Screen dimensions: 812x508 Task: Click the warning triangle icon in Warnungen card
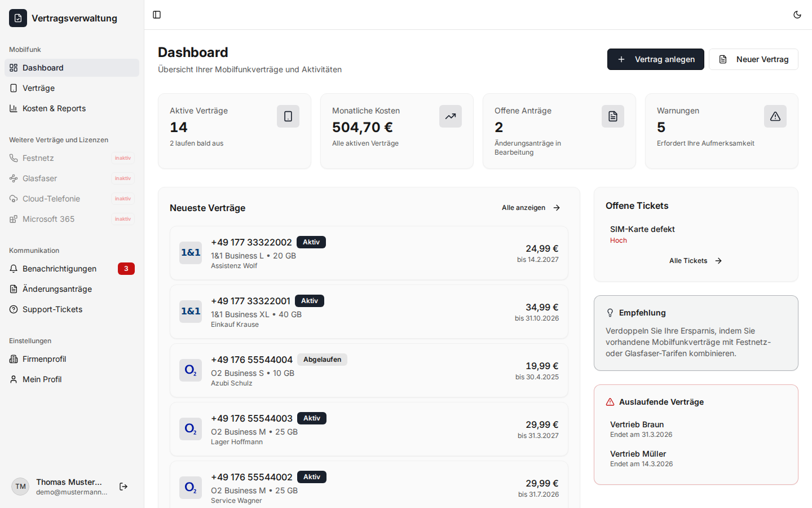click(775, 116)
